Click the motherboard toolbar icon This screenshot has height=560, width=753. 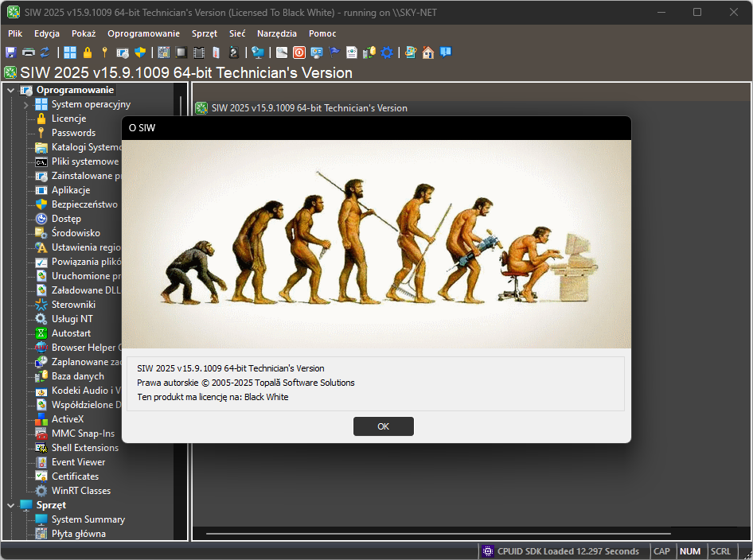(164, 52)
